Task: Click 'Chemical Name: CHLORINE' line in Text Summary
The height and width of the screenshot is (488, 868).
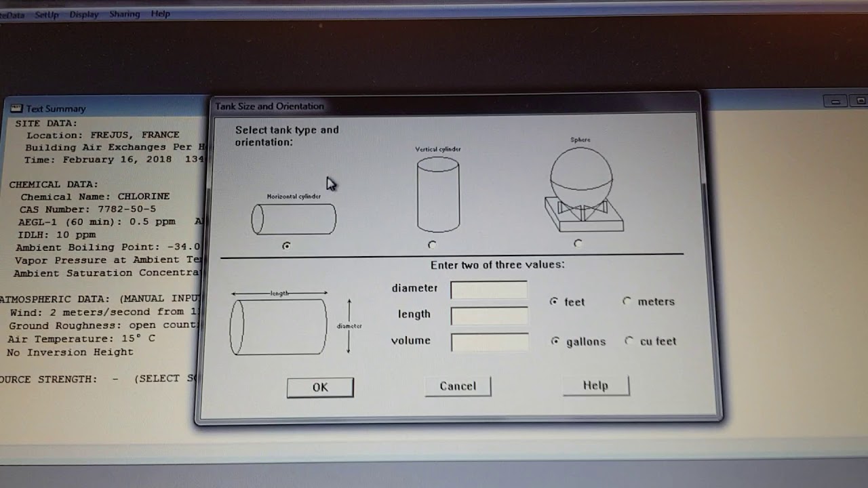Action: click(x=95, y=197)
